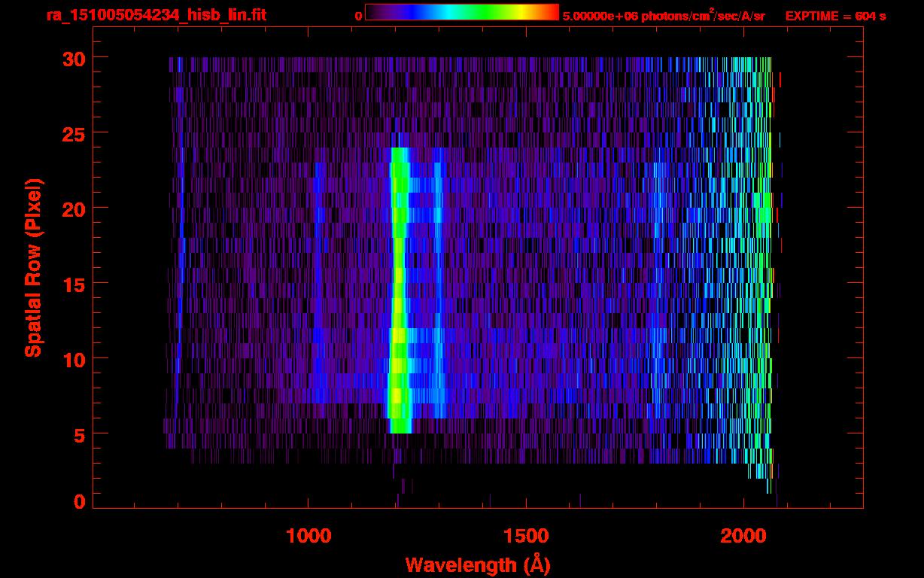Click the blue emission line near 1300 Å
The image size is (924, 578).
[438, 301]
